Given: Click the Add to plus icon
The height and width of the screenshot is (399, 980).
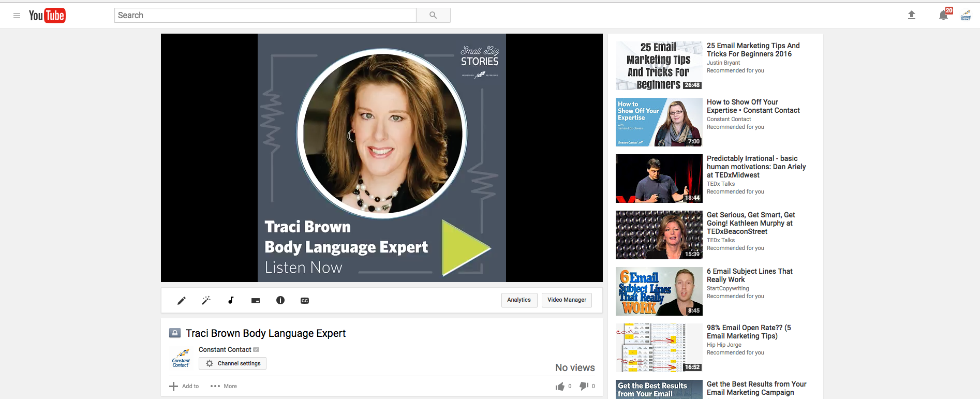Looking at the screenshot, I should pos(174,386).
